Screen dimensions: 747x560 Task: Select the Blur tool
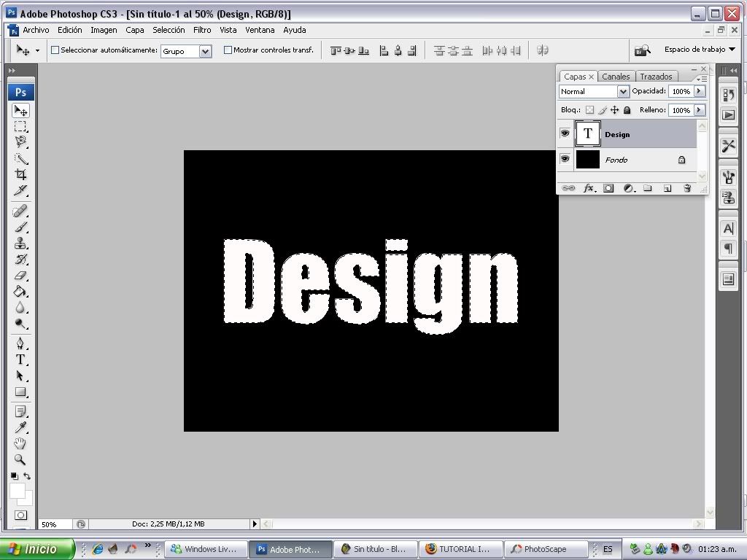(x=20, y=308)
